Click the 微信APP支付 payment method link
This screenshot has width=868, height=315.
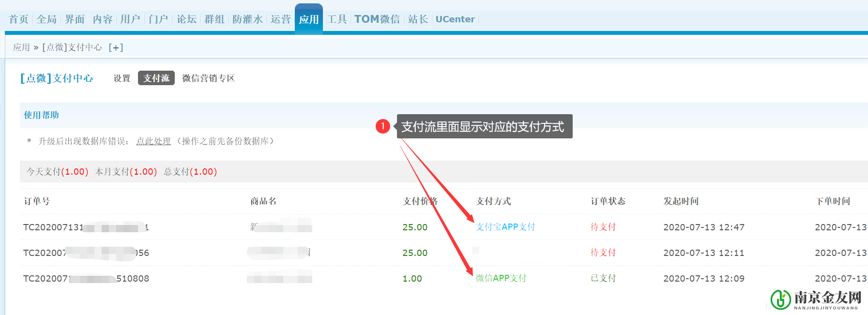[501, 278]
